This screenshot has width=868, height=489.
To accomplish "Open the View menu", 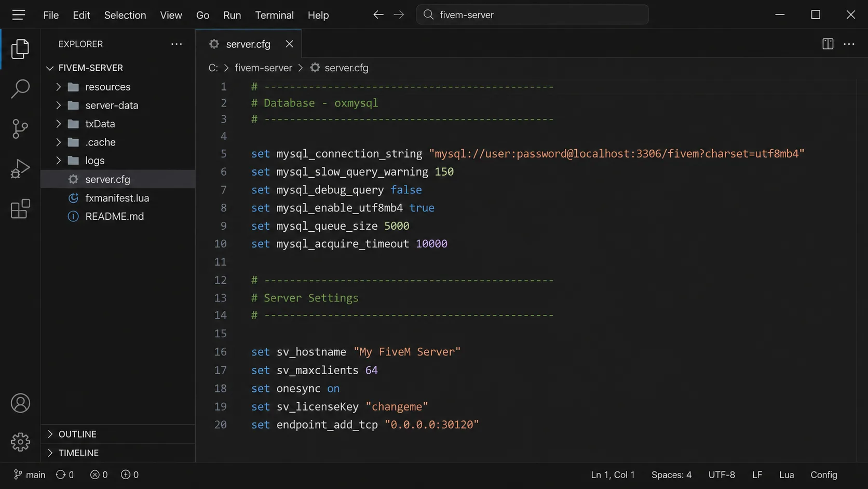I will (171, 15).
